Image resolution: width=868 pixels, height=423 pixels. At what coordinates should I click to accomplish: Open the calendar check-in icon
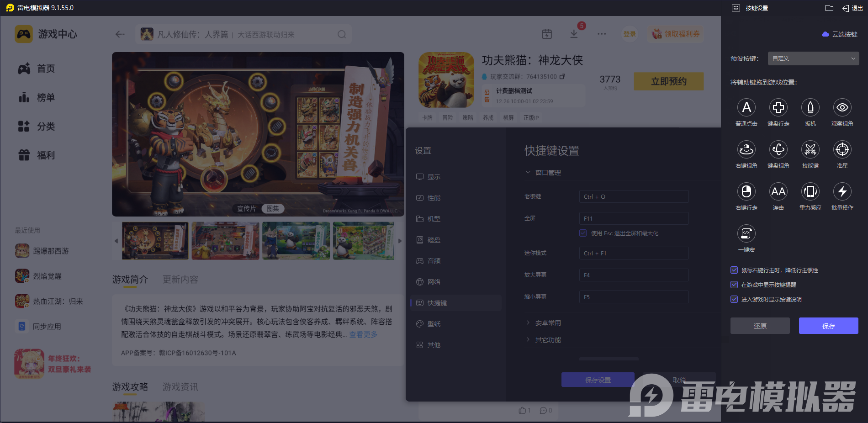(x=547, y=34)
